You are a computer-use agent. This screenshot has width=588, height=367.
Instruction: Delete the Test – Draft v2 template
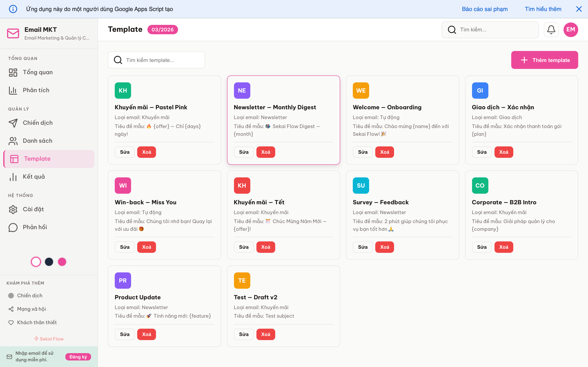pos(266,334)
